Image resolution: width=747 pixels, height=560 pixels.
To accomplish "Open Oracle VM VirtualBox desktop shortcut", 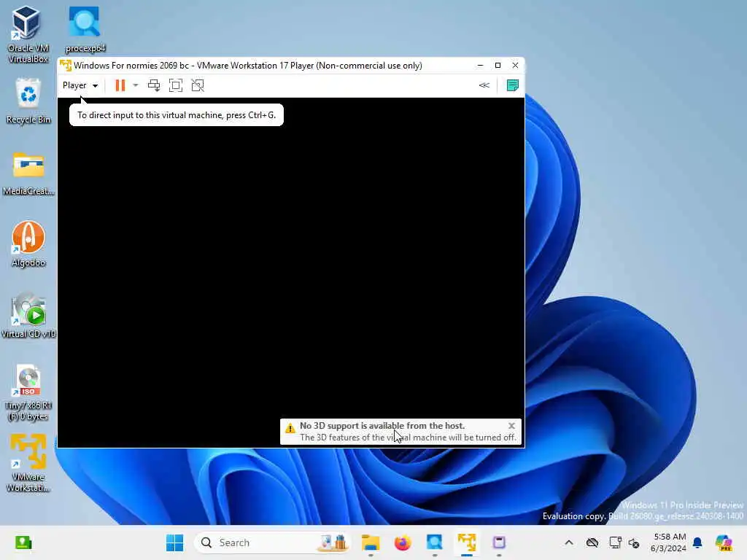I will pos(28,34).
